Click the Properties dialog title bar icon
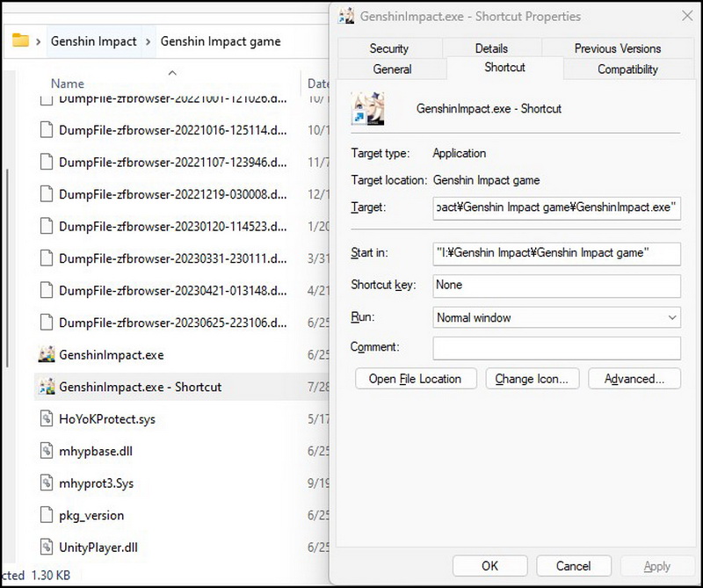Viewport: 703px width, 588px height. coord(346,16)
